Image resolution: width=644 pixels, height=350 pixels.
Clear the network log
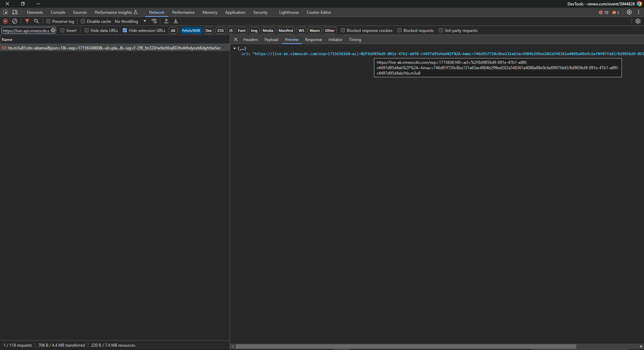[15, 21]
